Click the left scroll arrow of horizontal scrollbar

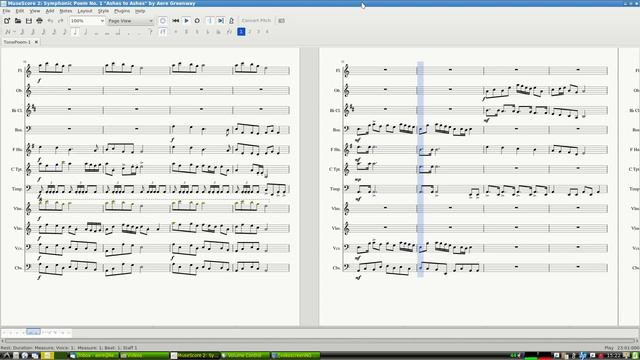[2, 340]
